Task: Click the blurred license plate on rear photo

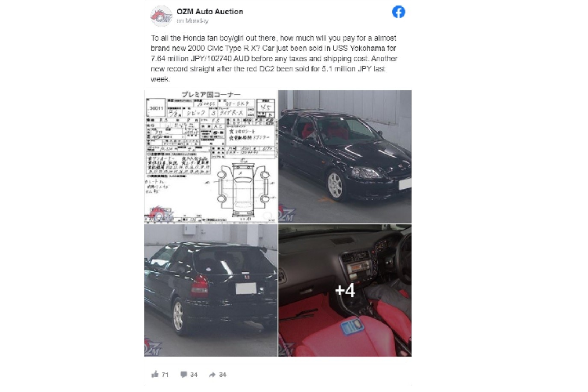Action: point(246,289)
